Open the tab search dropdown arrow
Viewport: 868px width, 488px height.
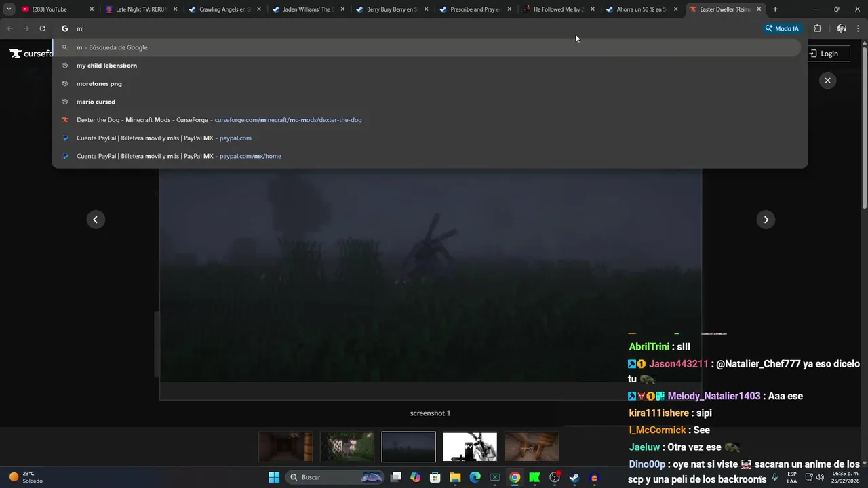click(x=9, y=9)
